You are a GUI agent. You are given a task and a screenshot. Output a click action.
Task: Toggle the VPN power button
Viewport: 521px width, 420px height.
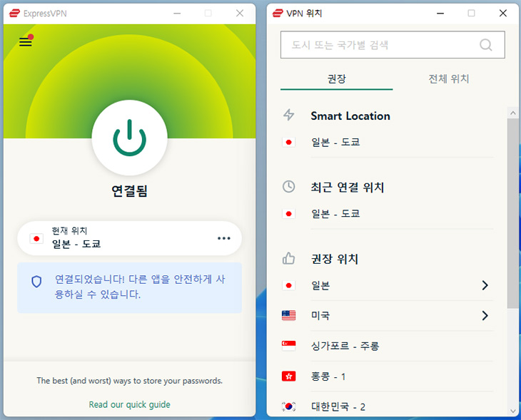click(130, 138)
